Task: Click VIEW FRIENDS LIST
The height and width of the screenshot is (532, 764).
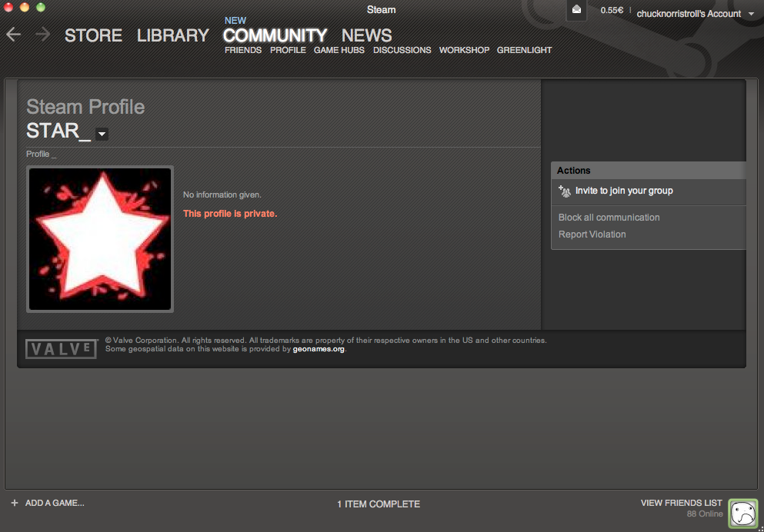Action: (x=681, y=503)
